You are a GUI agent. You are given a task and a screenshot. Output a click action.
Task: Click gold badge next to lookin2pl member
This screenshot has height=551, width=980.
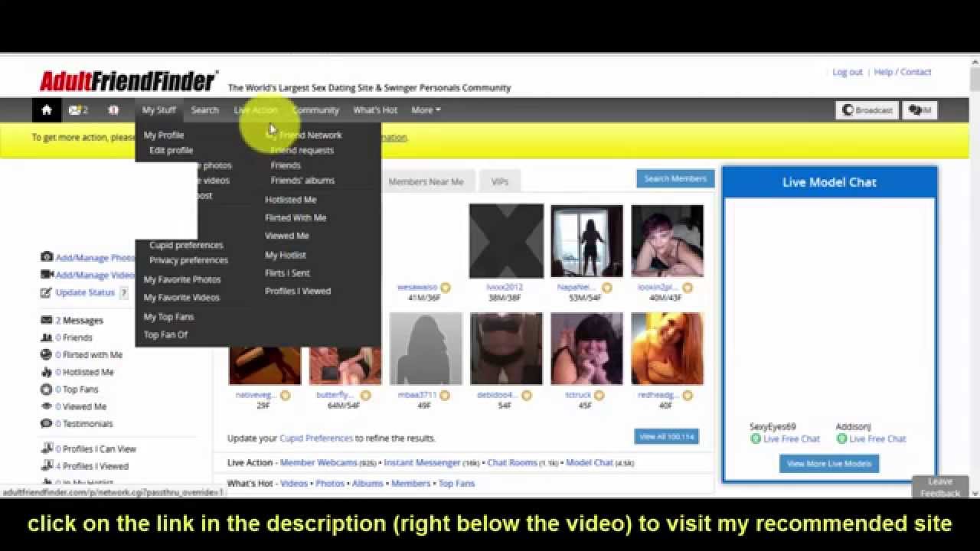click(x=688, y=288)
